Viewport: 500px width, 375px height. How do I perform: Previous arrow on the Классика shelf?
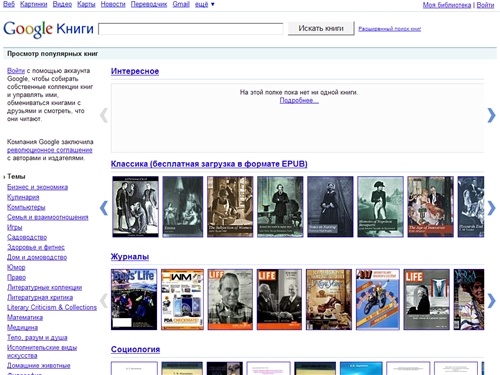(x=104, y=208)
